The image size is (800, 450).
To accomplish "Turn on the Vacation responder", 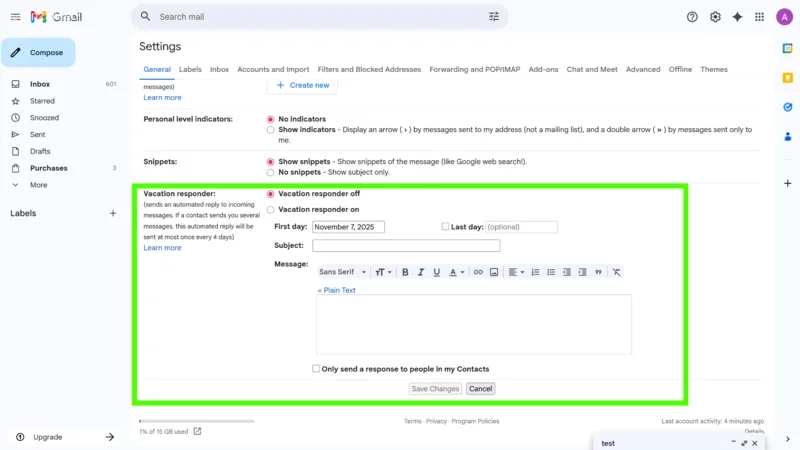I will pyautogui.click(x=271, y=210).
